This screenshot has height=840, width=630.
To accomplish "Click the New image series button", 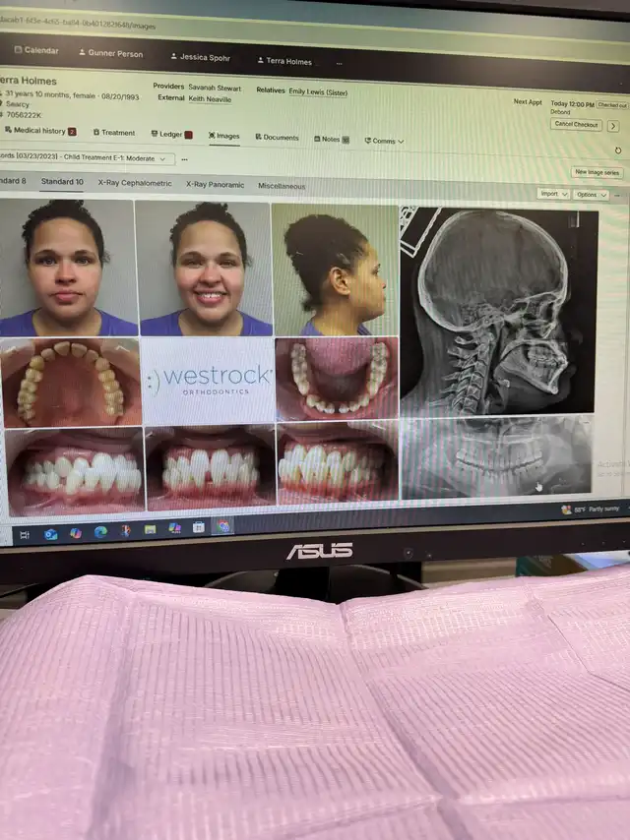I will pyautogui.click(x=596, y=172).
